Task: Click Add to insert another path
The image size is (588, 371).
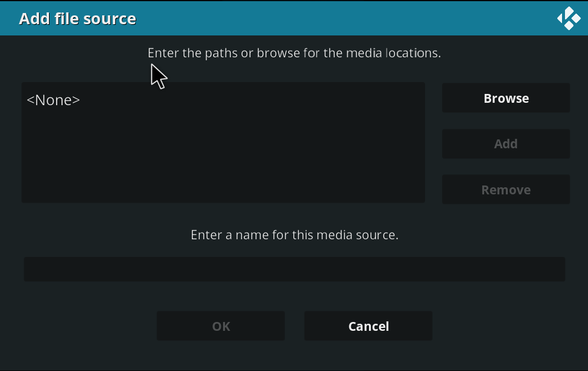Action: [x=505, y=144]
